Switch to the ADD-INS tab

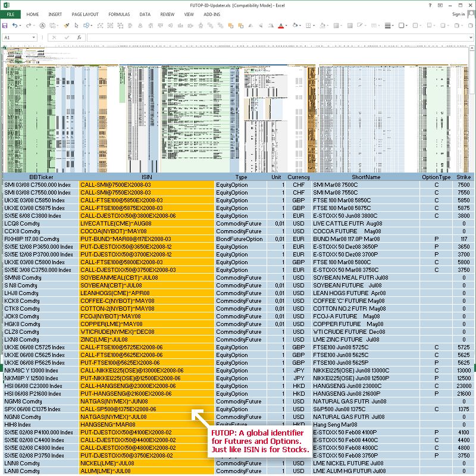pos(212,14)
